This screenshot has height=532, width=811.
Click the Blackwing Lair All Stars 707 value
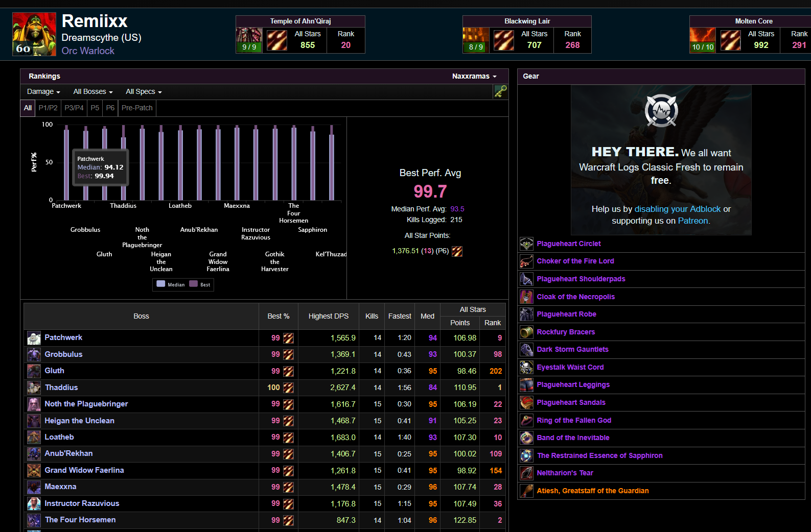pyautogui.click(x=535, y=45)
